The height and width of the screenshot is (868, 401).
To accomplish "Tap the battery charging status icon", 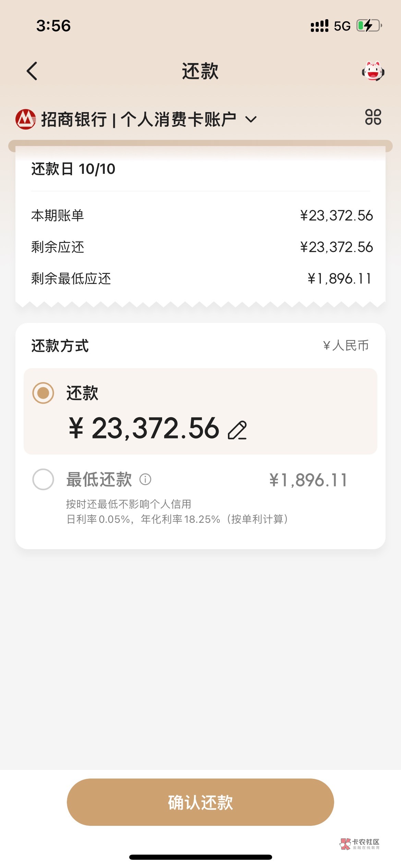I will point(369,26).
